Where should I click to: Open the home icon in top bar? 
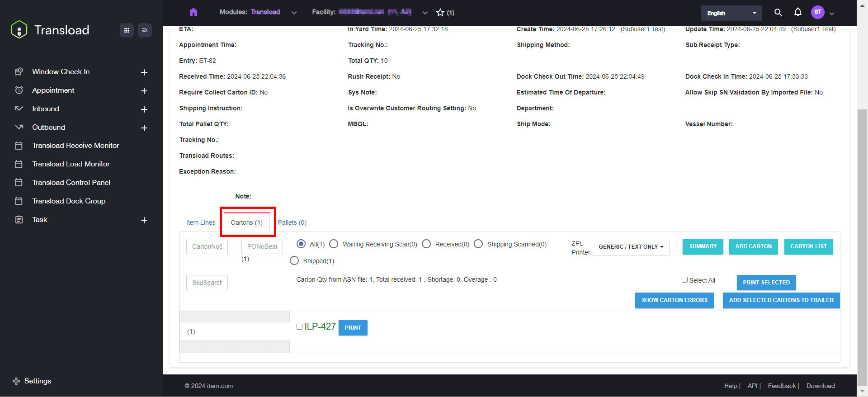tap(193, 12)
